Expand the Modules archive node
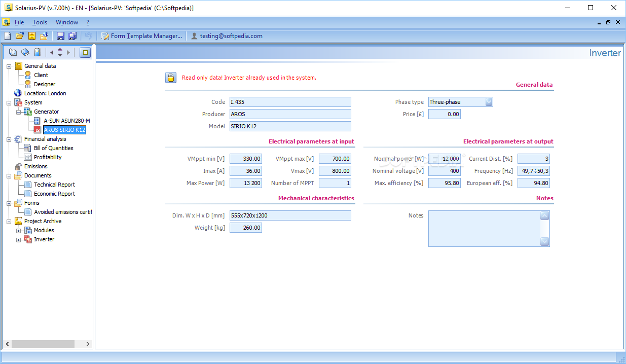 pyautogui.click(x=19, y=230)
